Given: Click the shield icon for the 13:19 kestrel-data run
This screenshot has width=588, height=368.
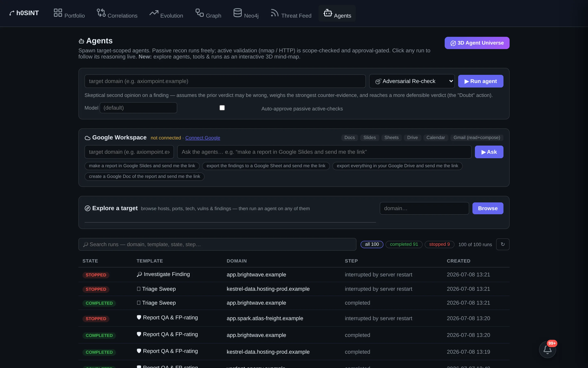Looking at the screenshot, I should 139,351.
